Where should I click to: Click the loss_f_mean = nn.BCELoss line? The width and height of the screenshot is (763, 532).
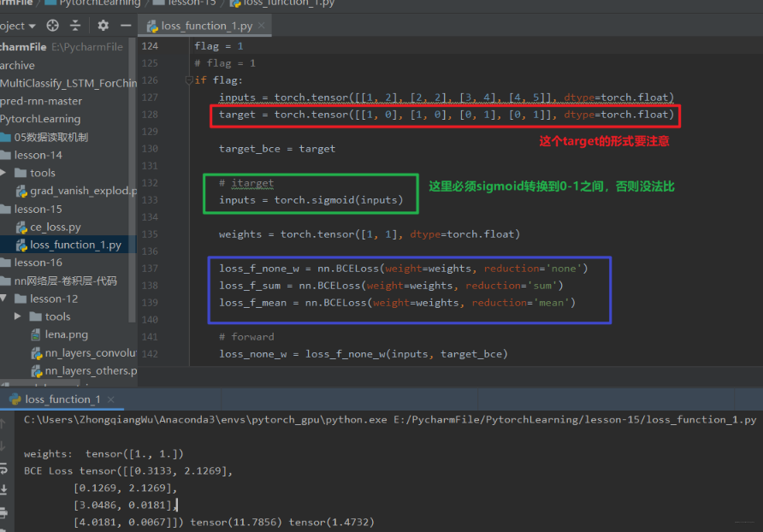(397, 303)
